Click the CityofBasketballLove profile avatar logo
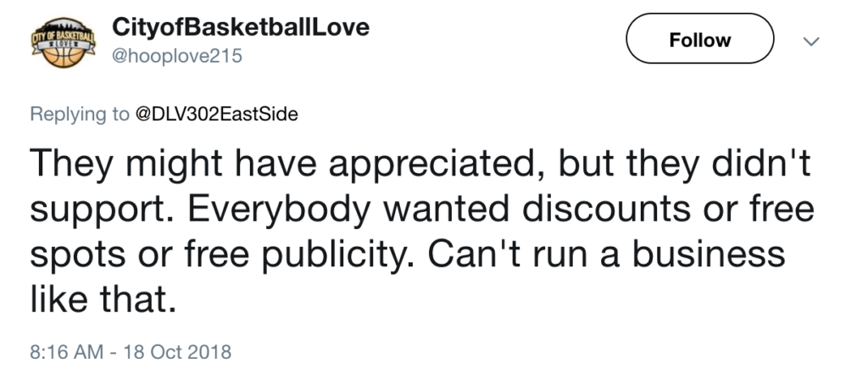This screenshot has width=868, height=380. click(x=60, y=42)
